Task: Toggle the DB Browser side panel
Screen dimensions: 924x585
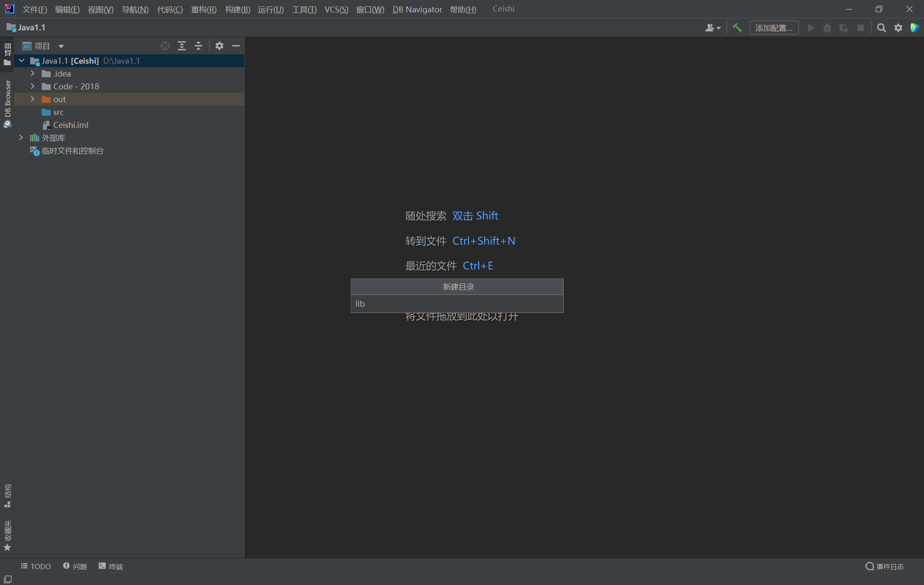Action: tap(7, 103)
